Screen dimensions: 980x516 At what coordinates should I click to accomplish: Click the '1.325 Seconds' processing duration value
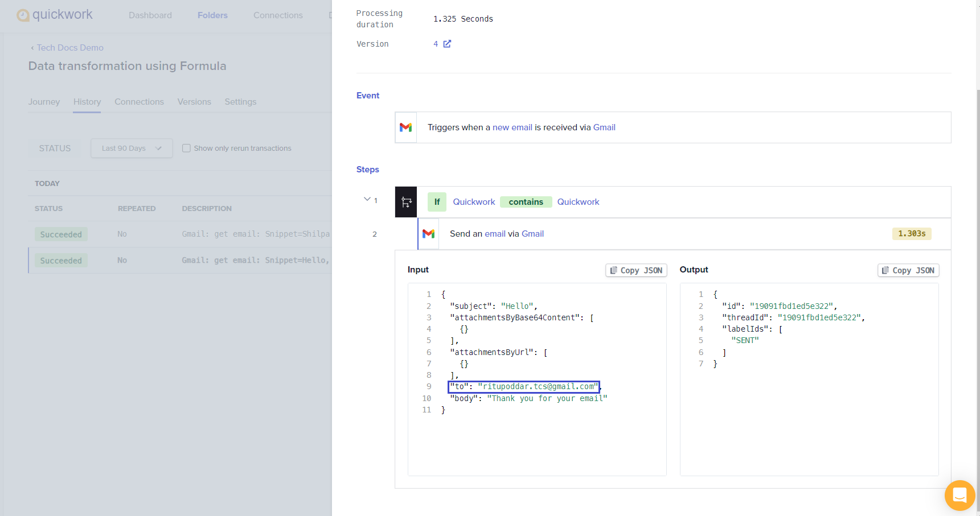463,19
